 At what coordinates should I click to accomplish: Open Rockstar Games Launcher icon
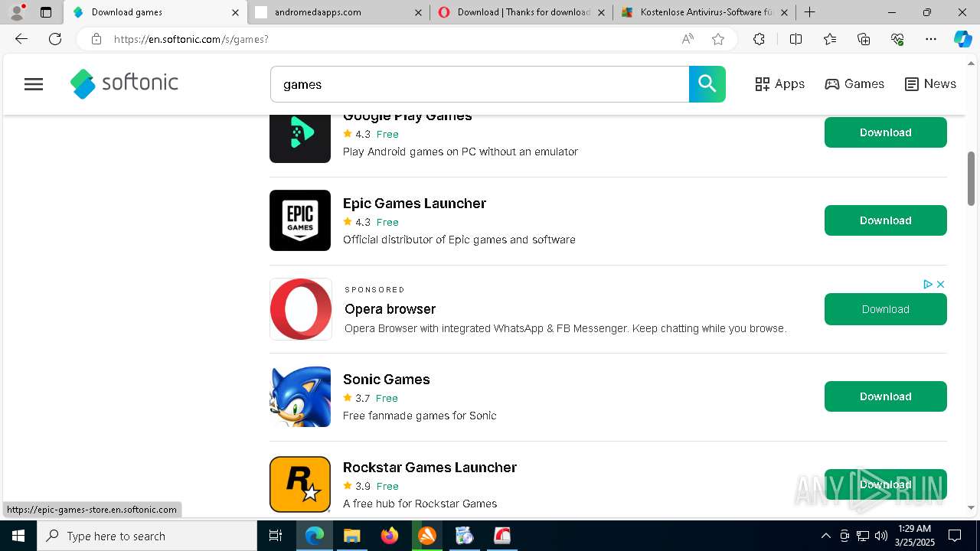point(300,484)
